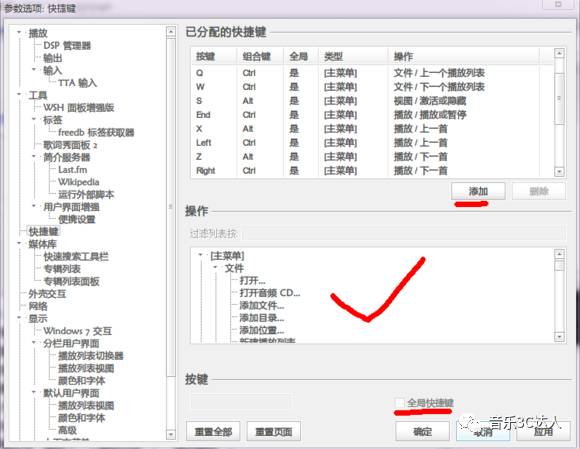Screen dimensions: 580x449
Task: Click the 按键 key input field
Action: pos(240,401)
